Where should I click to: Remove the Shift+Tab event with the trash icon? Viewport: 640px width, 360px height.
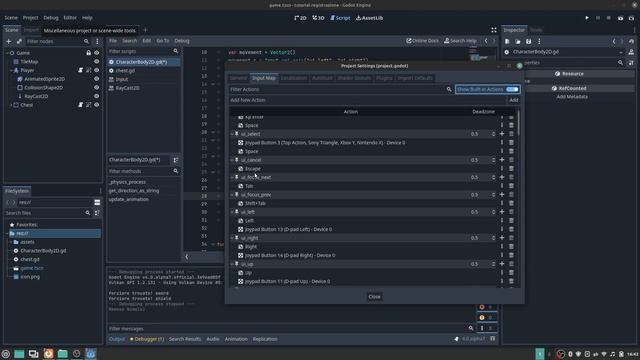(511, 203)
